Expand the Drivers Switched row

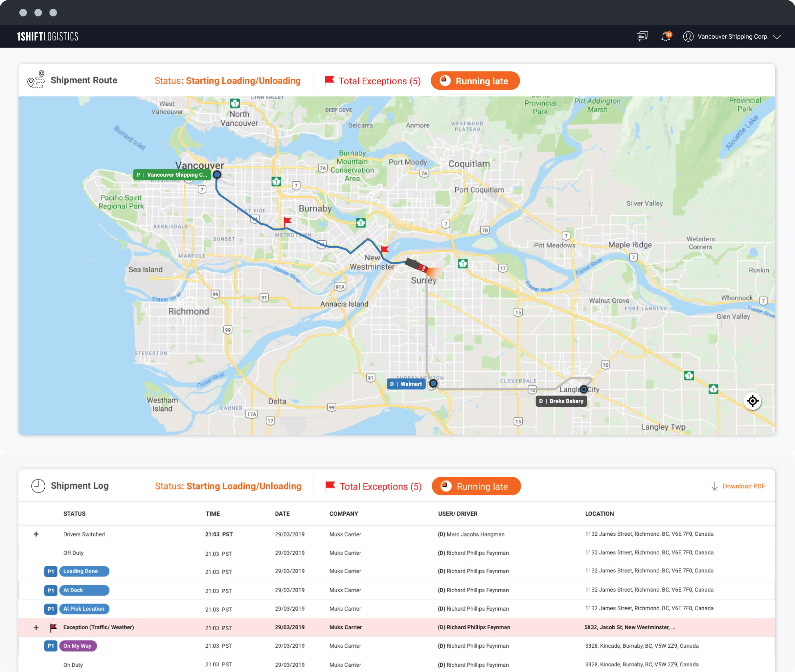36,534
